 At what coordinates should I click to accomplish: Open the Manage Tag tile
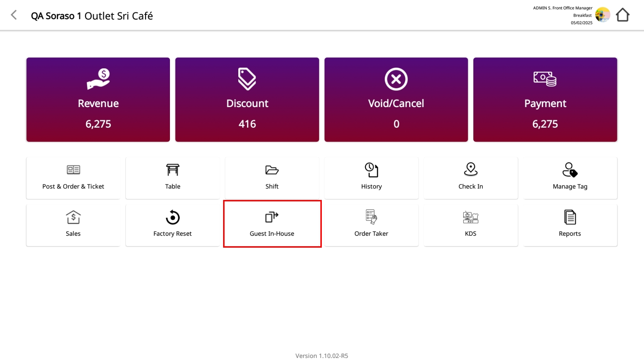[570, 178]
